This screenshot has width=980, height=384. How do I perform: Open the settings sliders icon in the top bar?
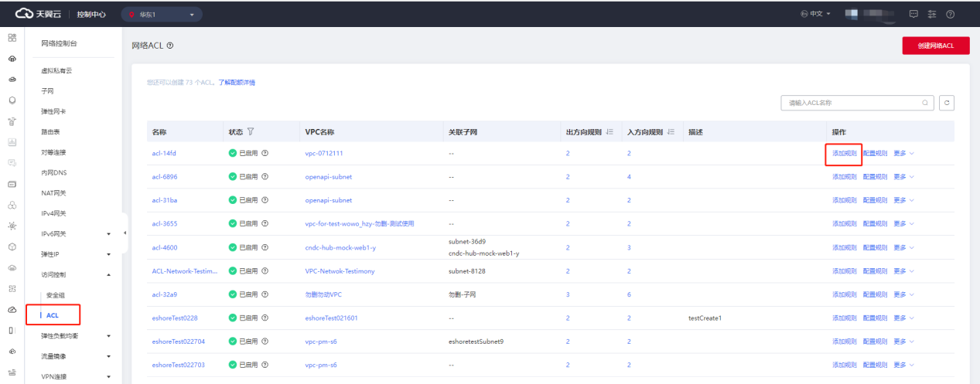click(x=932, y=14)
